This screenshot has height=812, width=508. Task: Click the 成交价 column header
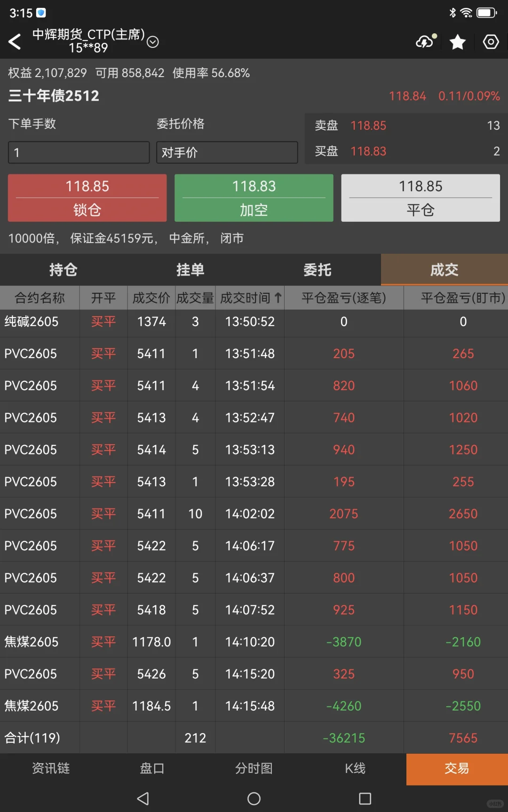151,297
